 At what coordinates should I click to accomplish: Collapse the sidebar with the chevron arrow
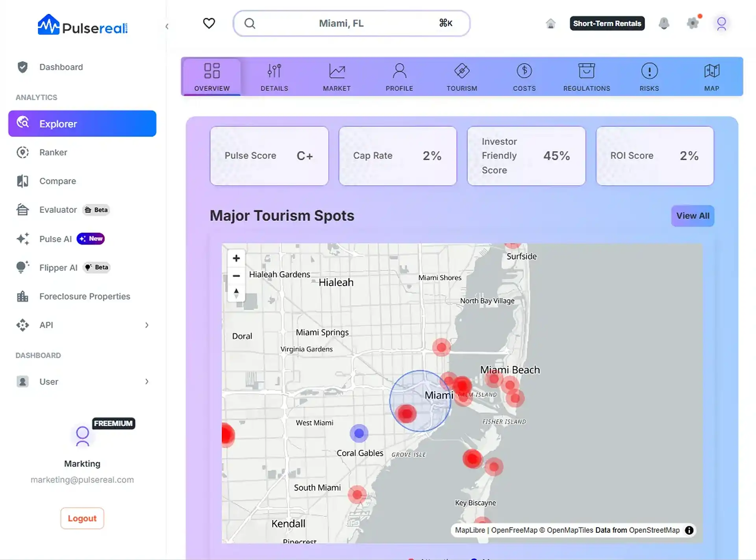(x=167, y=26)
